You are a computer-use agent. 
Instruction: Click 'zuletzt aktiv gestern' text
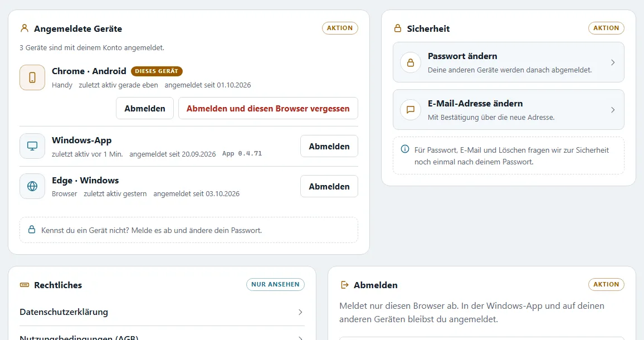[x=115, y=193]
